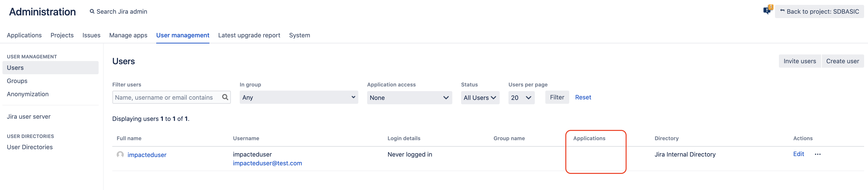Click the Invite users button
Screen dimensions: 868x190
tap(800, 61)
